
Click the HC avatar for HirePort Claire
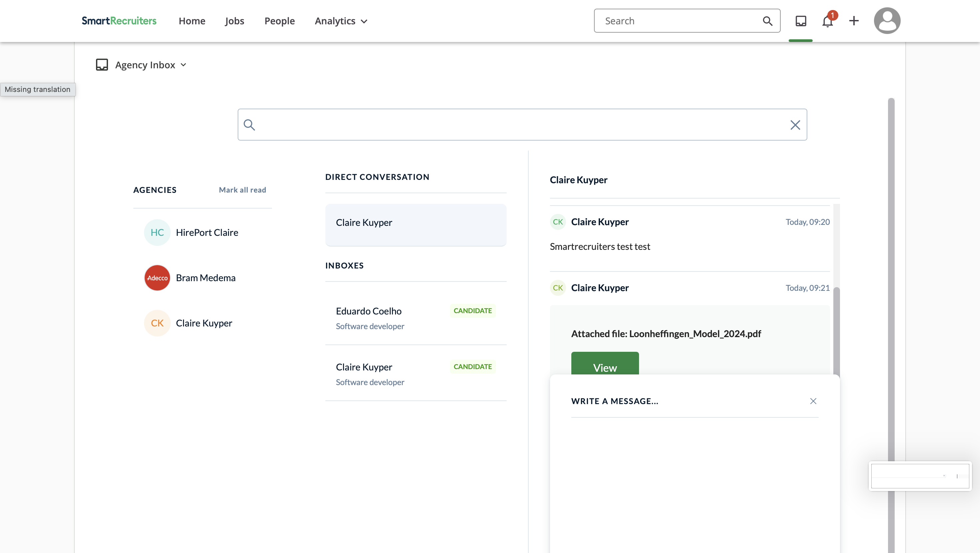point(157,233)
